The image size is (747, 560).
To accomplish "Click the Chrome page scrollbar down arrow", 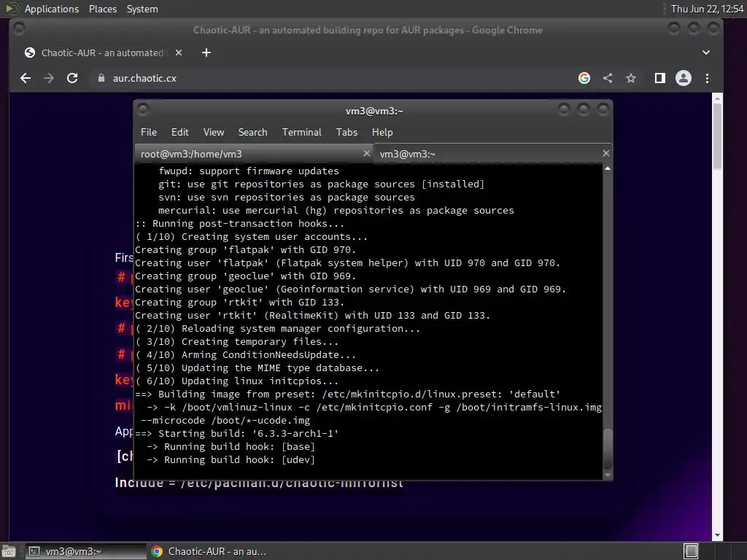I will (717, 536).
